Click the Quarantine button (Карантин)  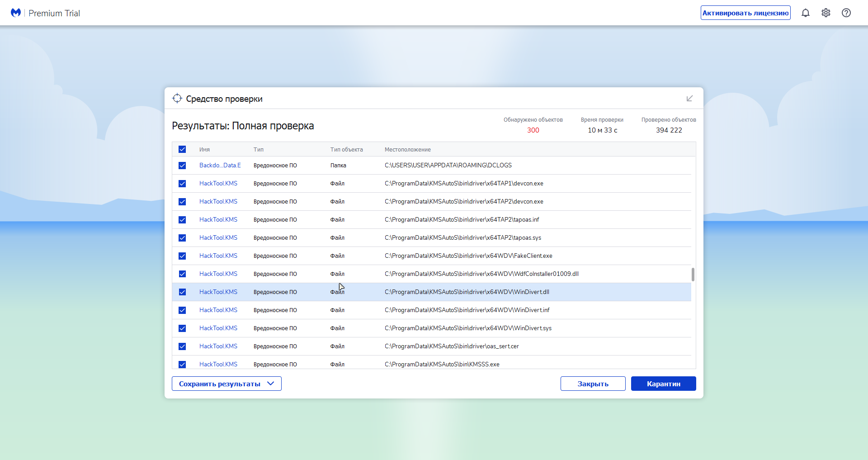[x=664, y=384]
